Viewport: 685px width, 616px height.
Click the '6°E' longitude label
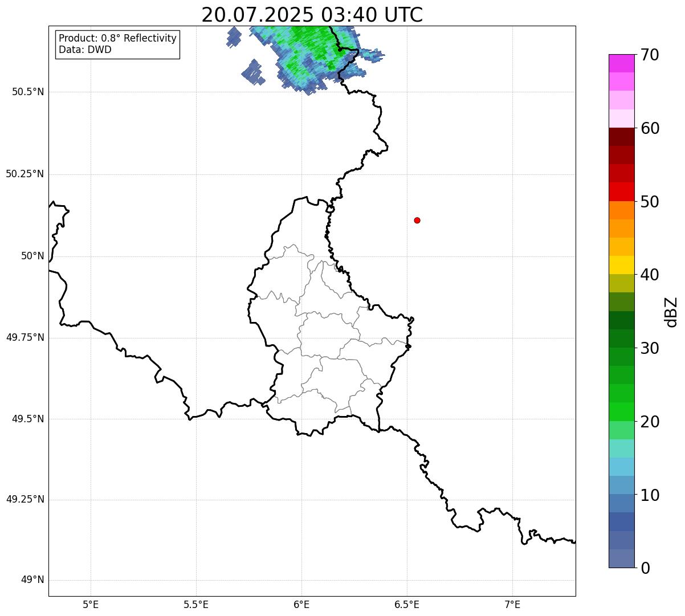pyautogui.click(x=301, y=605)
